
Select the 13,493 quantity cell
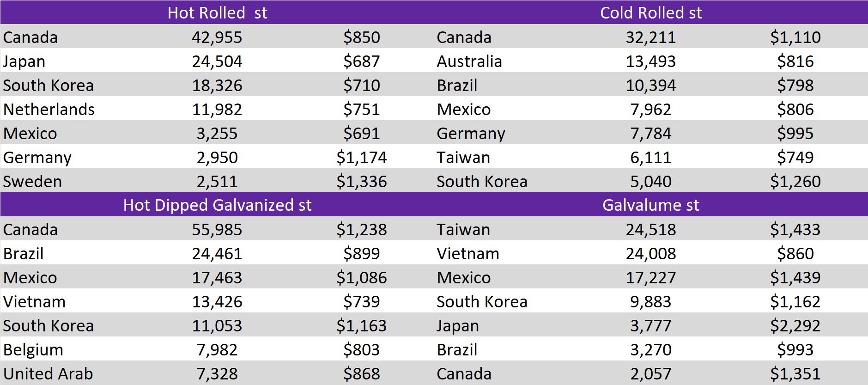[650, 61]
